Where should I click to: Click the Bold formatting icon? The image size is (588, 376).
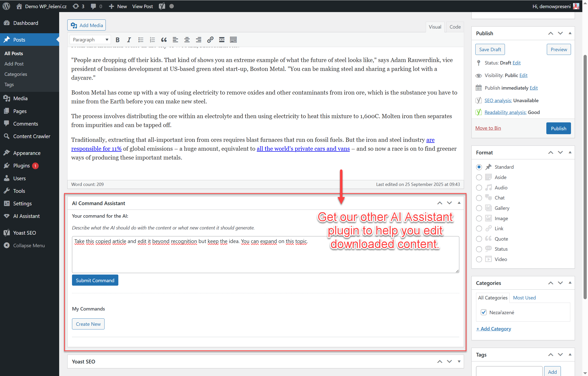118,40
